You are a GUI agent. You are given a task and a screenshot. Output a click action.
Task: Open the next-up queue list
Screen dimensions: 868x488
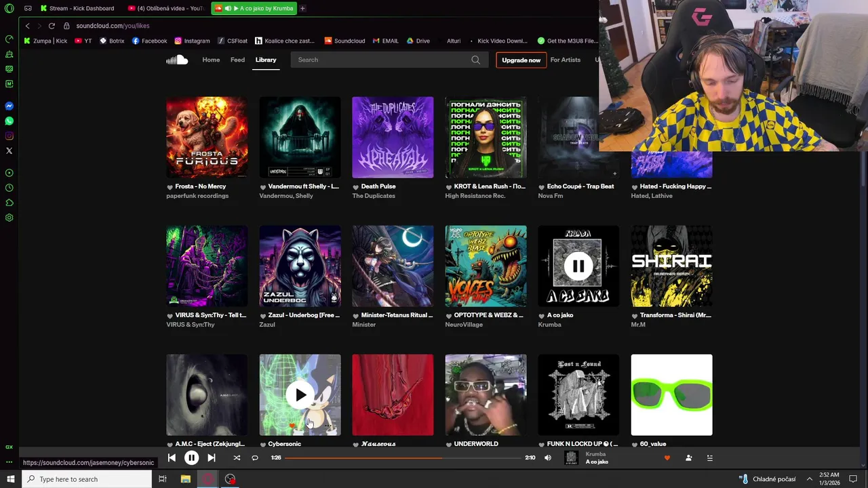click(x=710, y=458)
